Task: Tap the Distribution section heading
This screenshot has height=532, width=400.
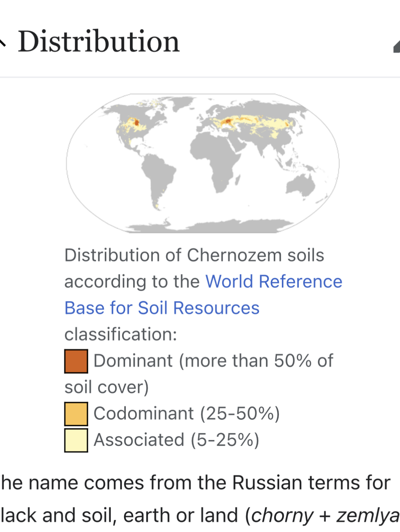Action: tap(99, 41)
